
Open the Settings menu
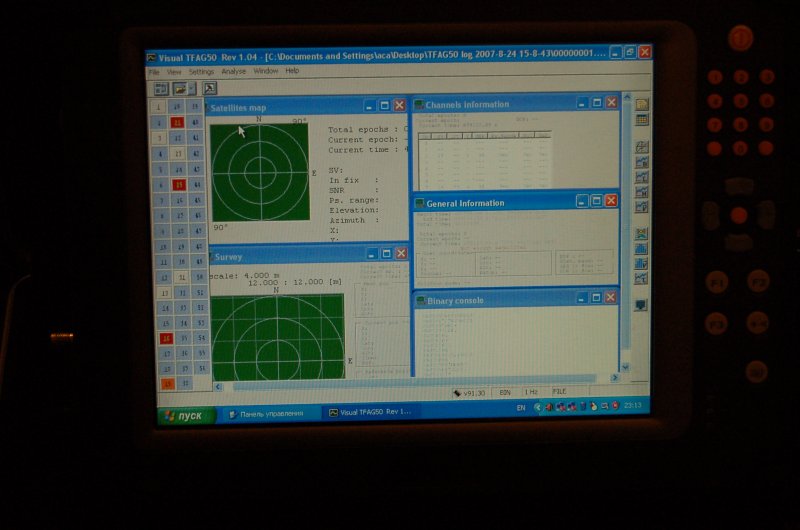pos(202,72)
